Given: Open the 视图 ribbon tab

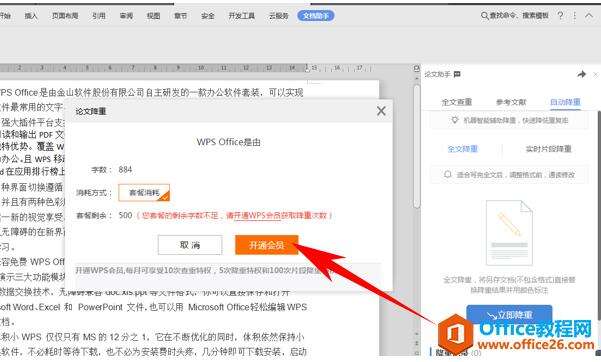Looking at the screenshot, I should pos(153,16).
